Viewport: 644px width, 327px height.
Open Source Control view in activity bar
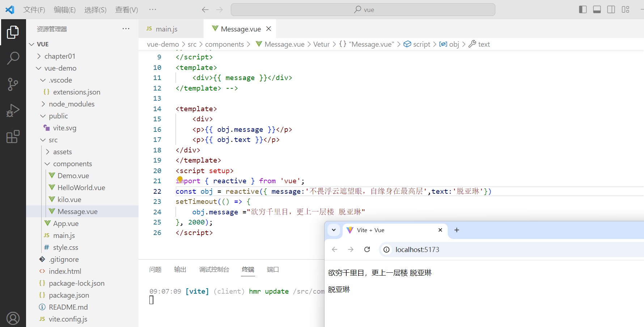click(13, 84)
